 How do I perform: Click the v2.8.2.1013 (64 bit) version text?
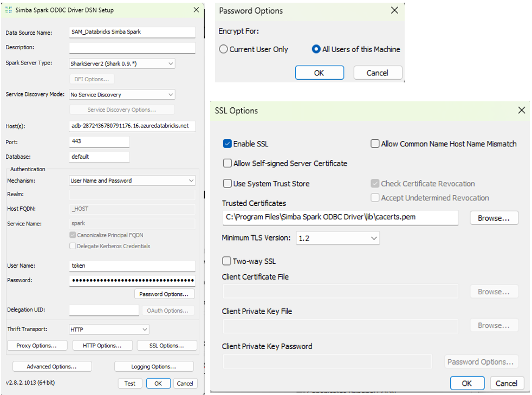(30, 383)
